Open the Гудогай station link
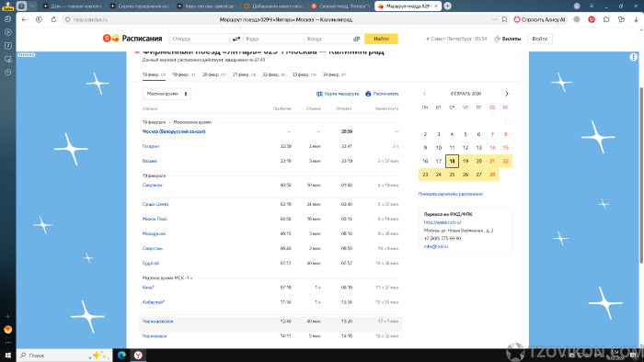The width and height of the screenshot is (644, 362). pyautogui.click(x=151, y=263)
